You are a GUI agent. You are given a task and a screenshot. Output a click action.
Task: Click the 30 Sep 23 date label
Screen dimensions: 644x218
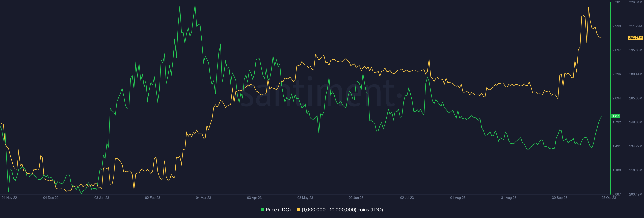tap(559, 198)
